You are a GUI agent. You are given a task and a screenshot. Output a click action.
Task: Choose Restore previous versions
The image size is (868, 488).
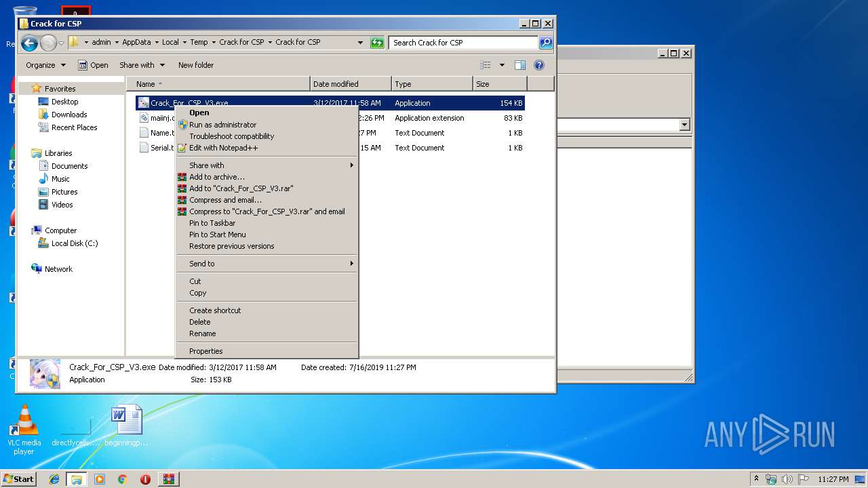point(266,246)
